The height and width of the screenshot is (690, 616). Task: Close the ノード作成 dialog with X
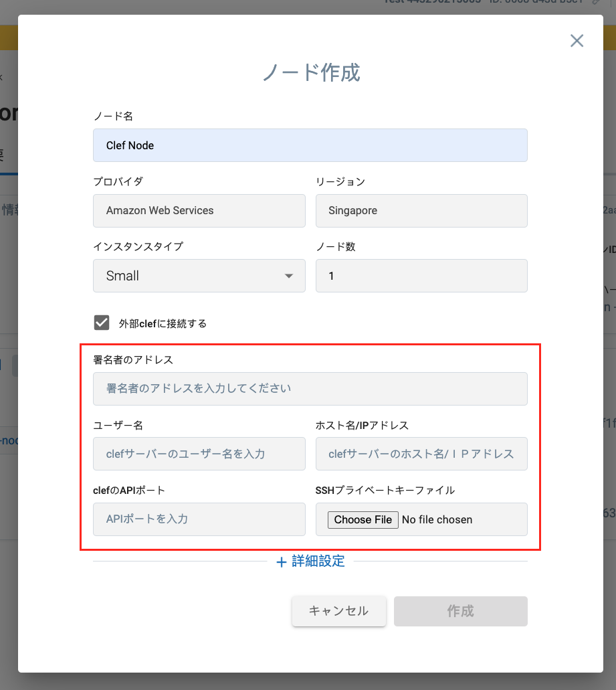pyautogui.click(x=577, y=41)
